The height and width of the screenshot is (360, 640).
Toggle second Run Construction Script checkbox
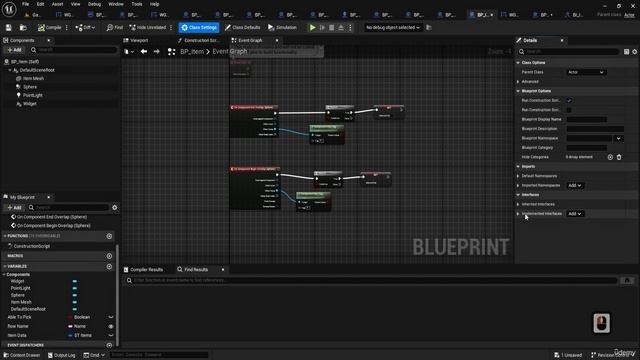pyautogui.click(x=569, y=110)
